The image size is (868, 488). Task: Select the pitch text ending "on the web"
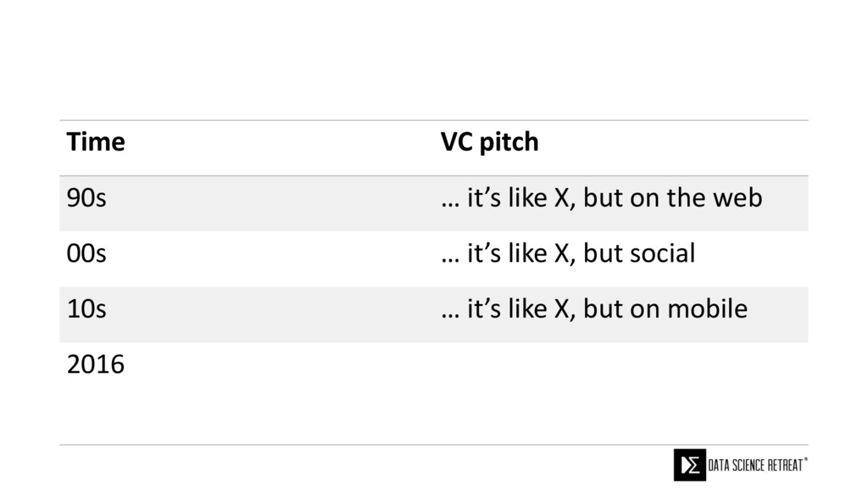(601, 198)
